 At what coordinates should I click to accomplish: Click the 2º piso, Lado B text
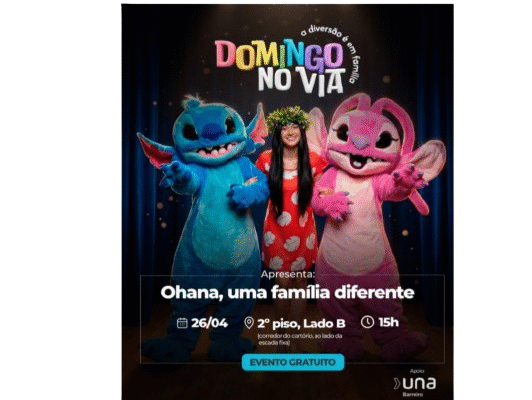(301, 324)
